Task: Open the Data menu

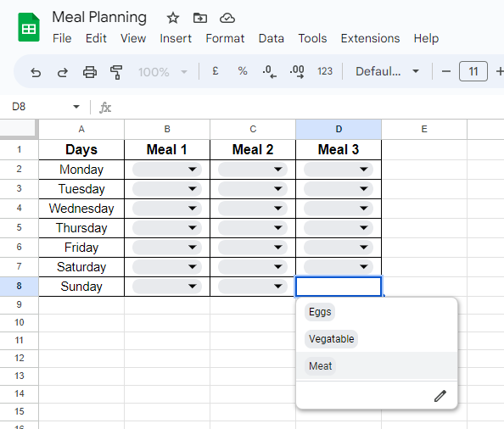Action: coord(272,38)
